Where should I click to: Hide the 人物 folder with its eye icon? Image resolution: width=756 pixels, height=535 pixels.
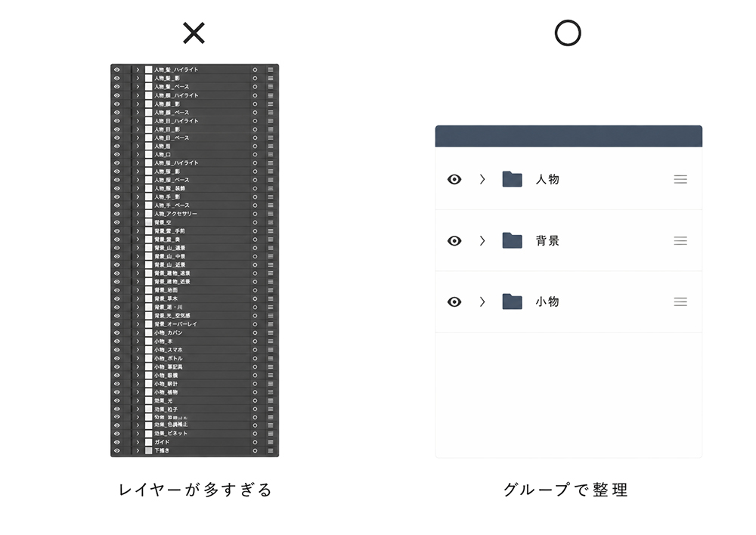(454, 179)
